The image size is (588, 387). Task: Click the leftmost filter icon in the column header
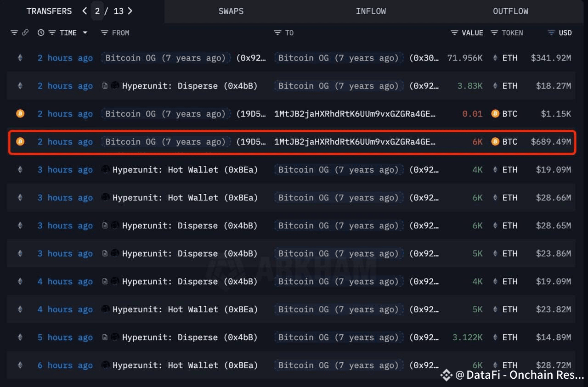click(14, 33)
